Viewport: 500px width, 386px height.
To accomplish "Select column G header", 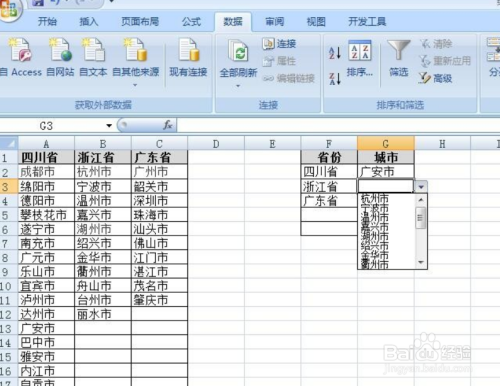I will (x=386, y=144).
